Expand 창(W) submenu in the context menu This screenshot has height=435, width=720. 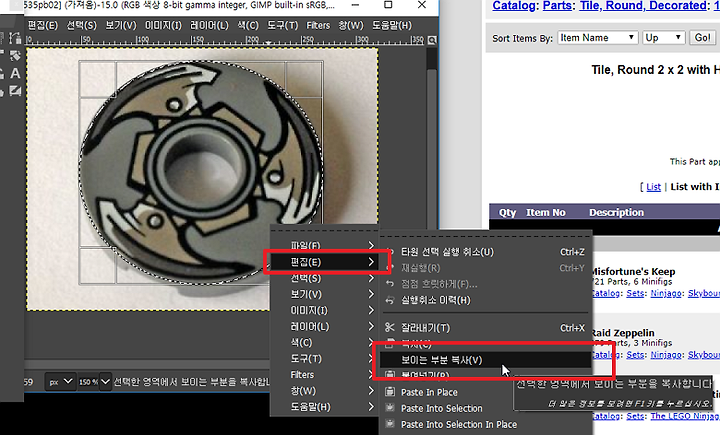(324, 391)
